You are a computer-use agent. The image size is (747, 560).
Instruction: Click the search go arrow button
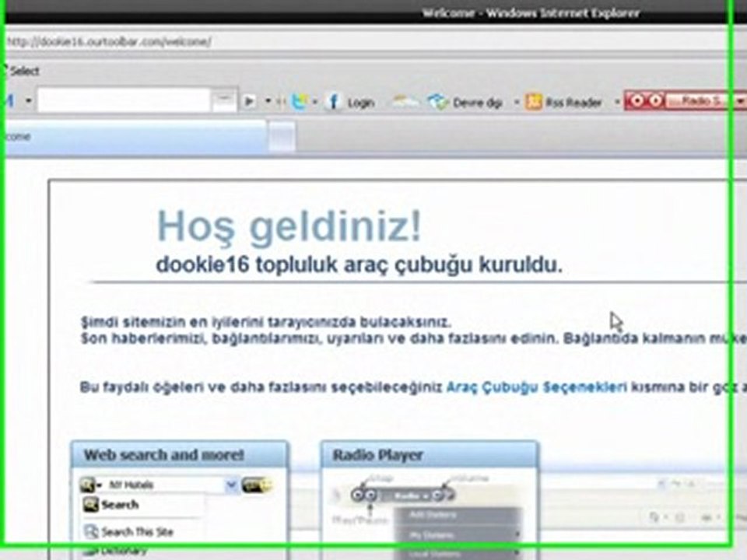tap(249, 101)
